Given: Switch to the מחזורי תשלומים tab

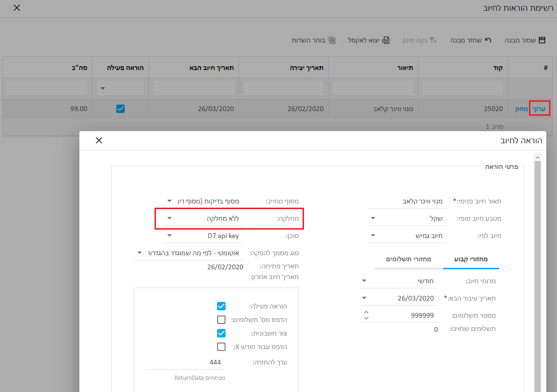Looking at the screenshot, I should [x=409, y=259].
